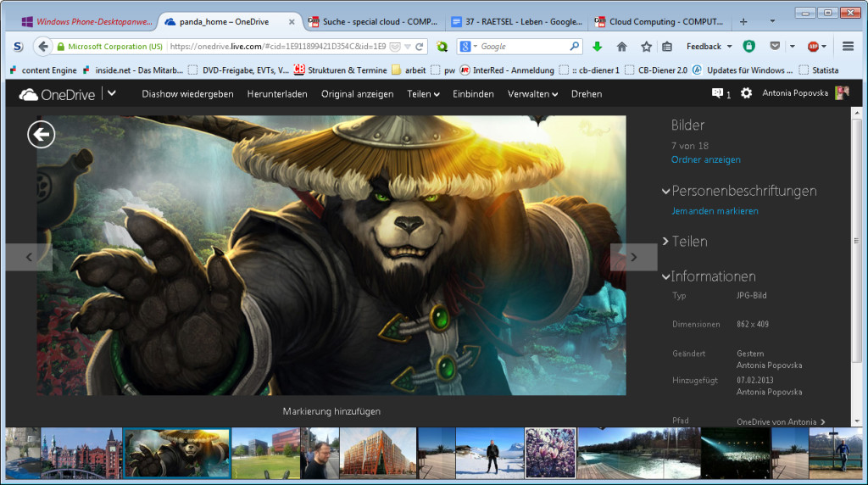The width and height of the screenshot is (868, 485).
Task: Select the orange building thumbnail
Action: pyautogui.click(x=377, y=453)
